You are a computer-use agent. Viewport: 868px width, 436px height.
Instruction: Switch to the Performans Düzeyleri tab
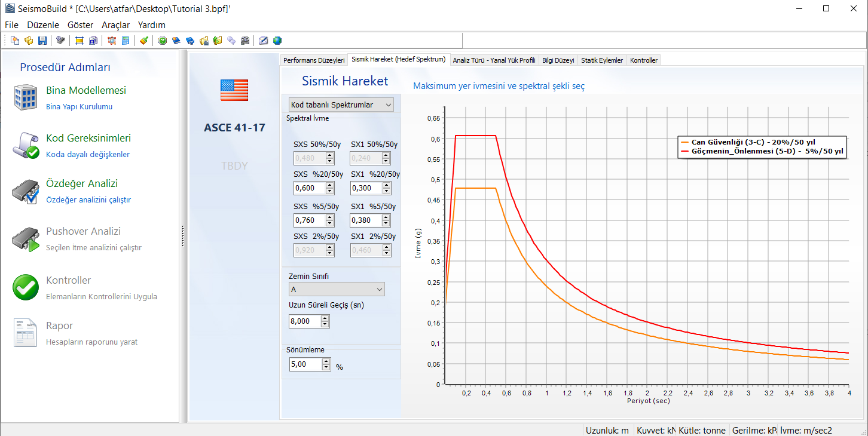(x=314, y=60)
